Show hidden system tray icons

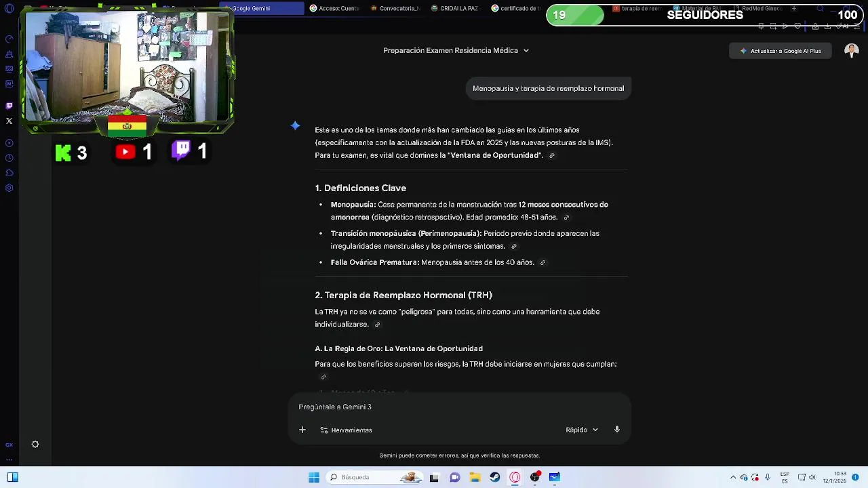[732, 477]
